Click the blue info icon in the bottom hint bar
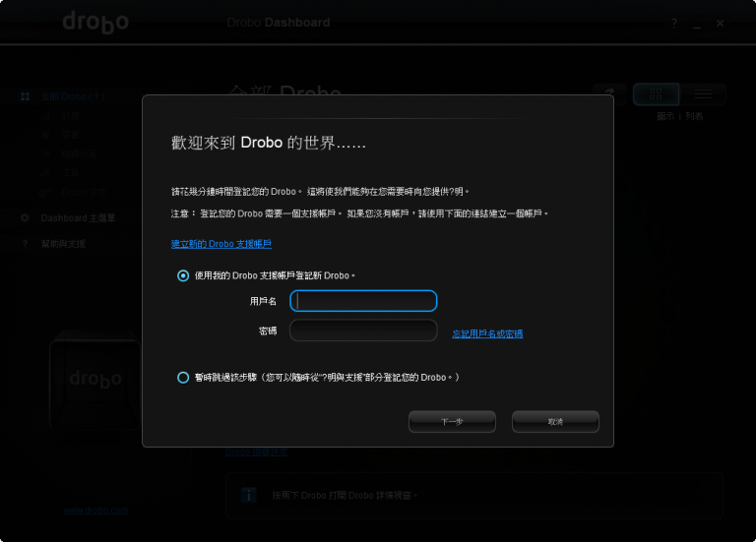The height and width of the screenshot is (542, 756). [249, 495]
